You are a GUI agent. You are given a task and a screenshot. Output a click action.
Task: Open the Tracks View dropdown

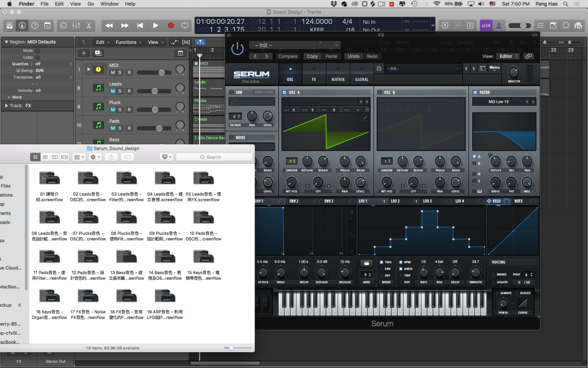point(156,42)
